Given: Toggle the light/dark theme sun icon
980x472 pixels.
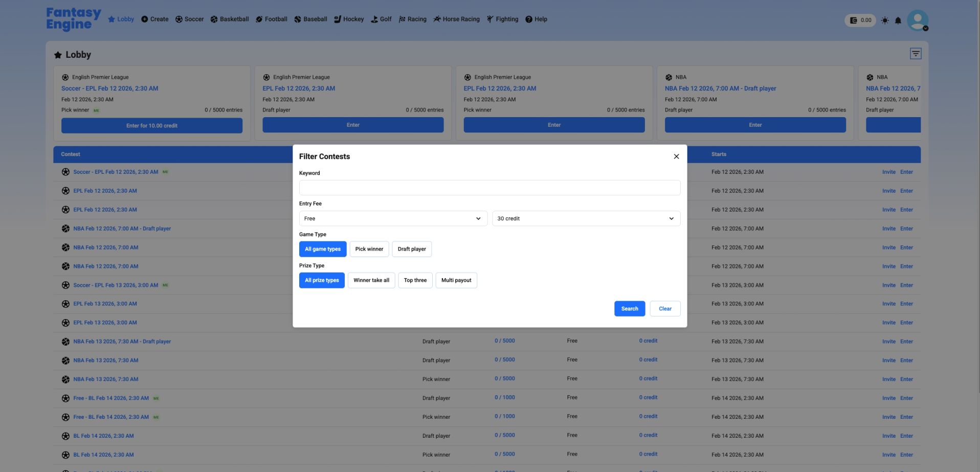Looking at the screenshot, I should tap(885, 20).
